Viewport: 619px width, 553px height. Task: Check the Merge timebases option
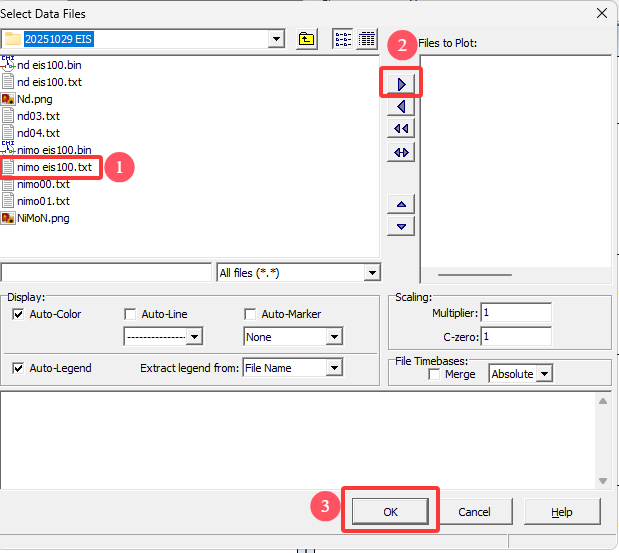[434, 374]
